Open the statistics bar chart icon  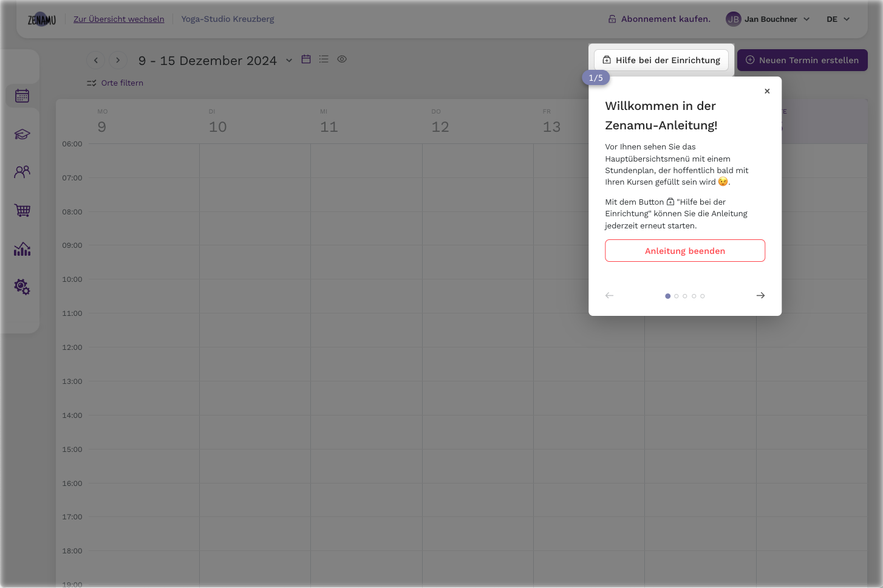pos(22,249)
